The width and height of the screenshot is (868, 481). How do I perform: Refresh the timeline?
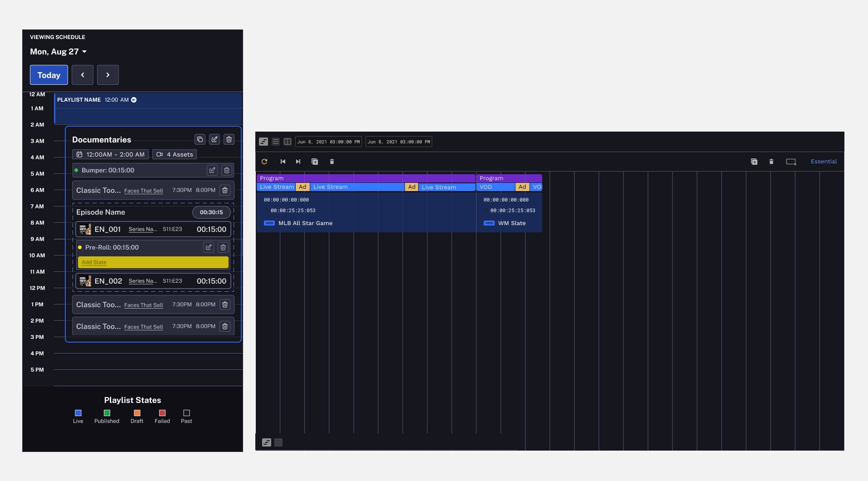pos(264,162)
